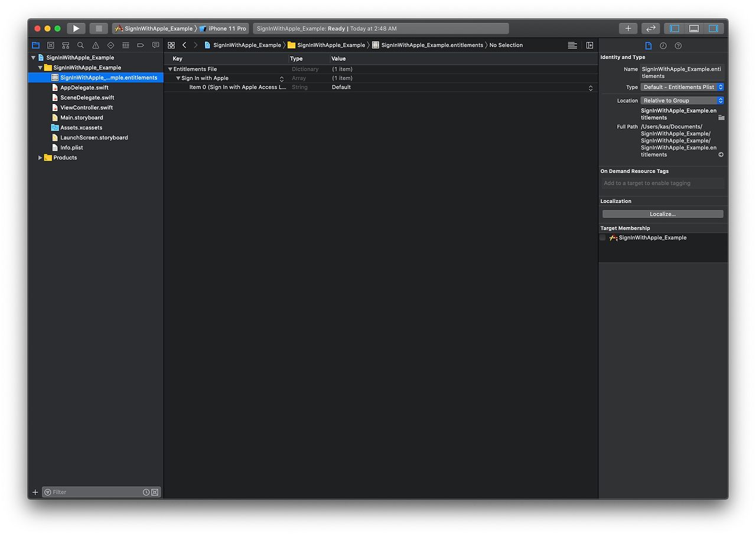Screen dimensions: 756x536
Task: Click the SignInWithApple_Example project breadcrumb
Action: 243,46
